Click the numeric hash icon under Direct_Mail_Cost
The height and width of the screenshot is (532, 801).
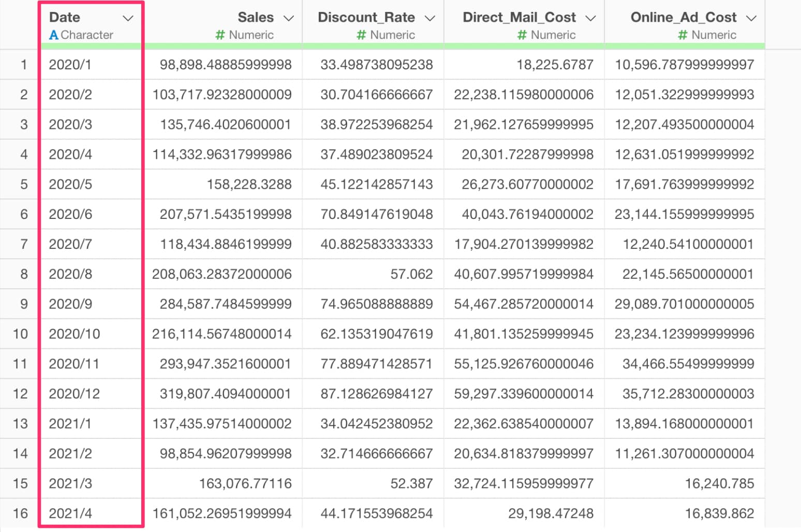coord(522,35)
